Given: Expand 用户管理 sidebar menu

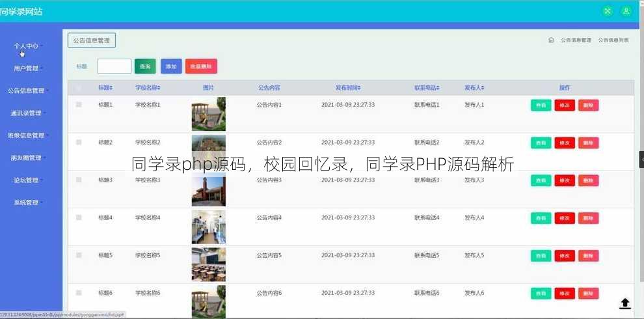Looking at the screenshot, I should tap(28, 68).
